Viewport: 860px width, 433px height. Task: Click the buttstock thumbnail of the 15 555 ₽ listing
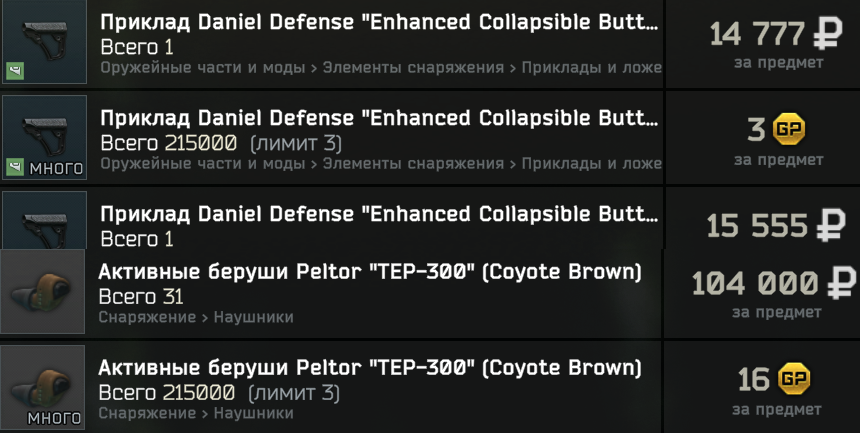point(44,220)
